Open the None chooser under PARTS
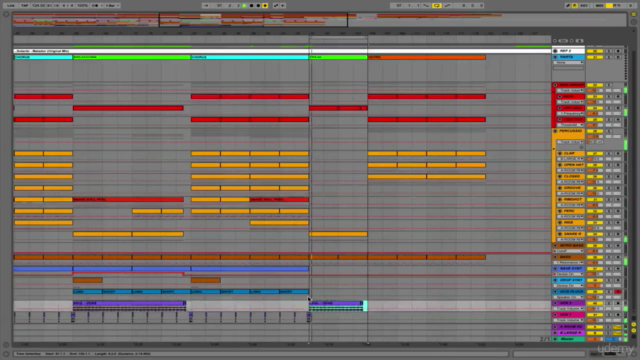 569,63
